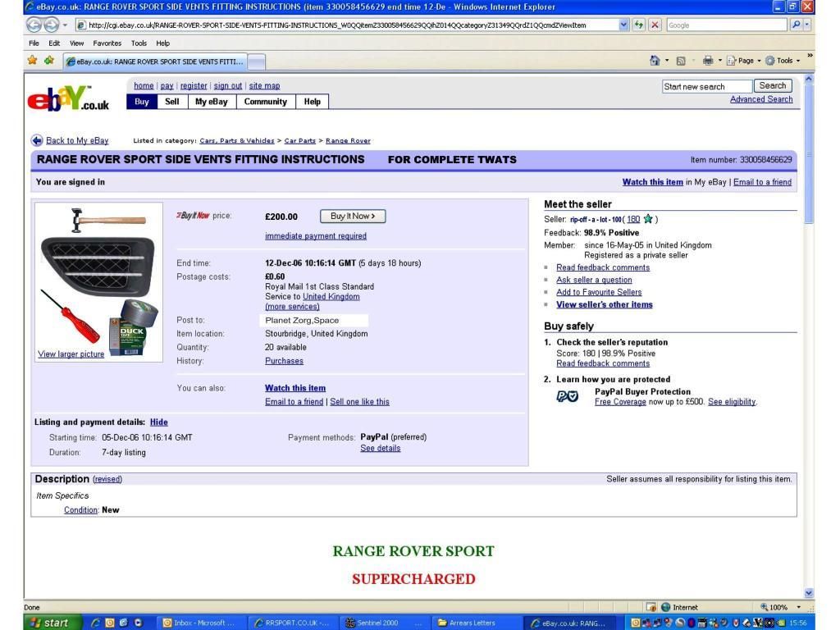Click the vertical scrollbar down arrow
The image size is (840, 630).
click(x=808, y=592)
